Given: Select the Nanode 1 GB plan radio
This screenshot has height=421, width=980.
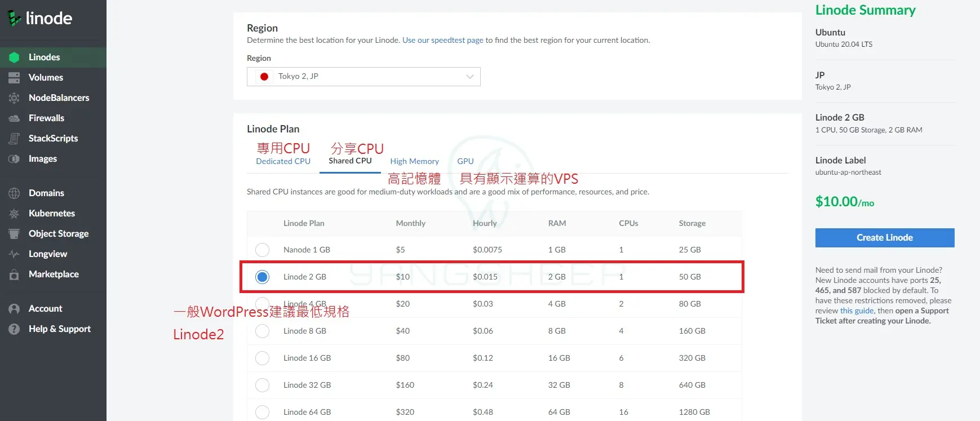Looking at the screenshot, I should 262,250.
